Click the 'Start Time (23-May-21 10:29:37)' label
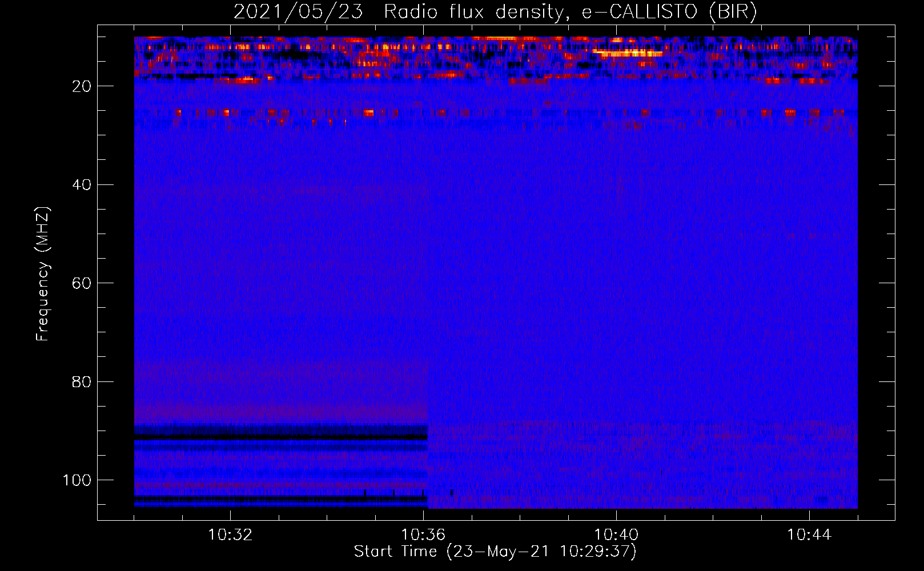Screen dimensions: 924x571 tap(495, 552)
